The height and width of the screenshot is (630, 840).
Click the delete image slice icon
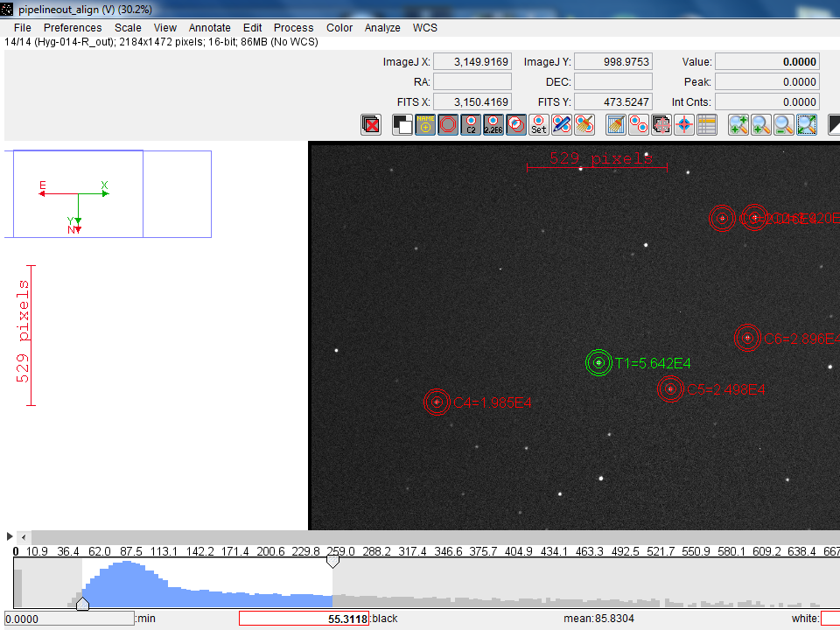[371, 125]
